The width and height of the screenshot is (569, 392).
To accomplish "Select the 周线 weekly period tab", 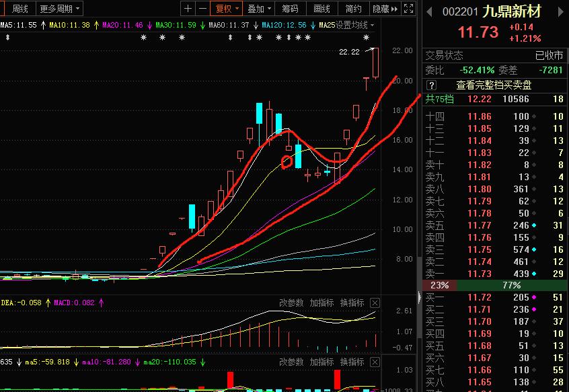I will (20, 9).
